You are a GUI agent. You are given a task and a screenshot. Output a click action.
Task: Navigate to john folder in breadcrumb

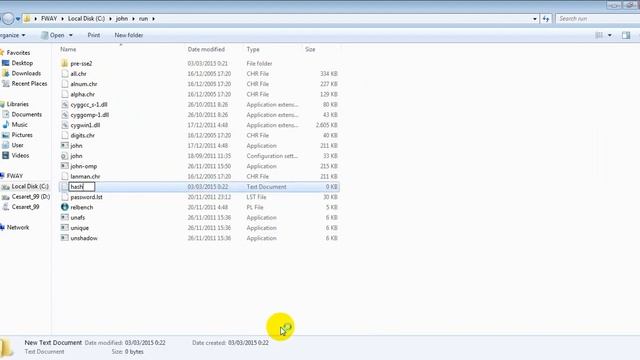click(122, 19)
